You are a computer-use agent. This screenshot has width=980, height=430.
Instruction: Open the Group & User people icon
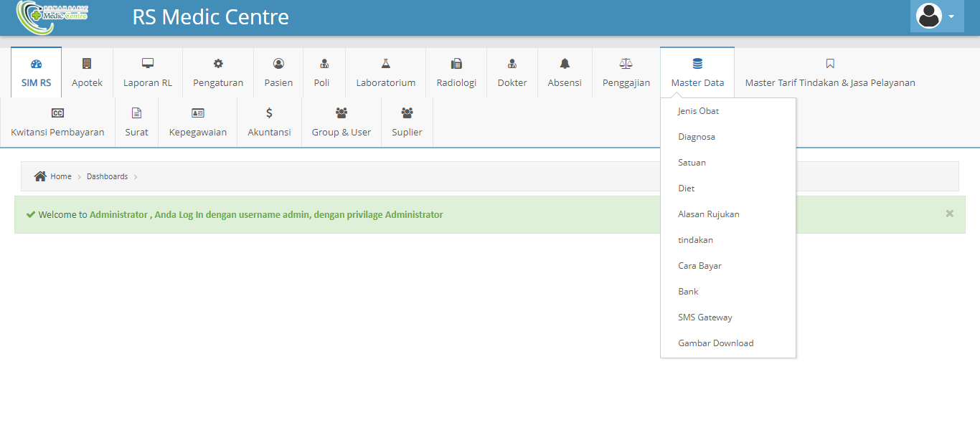tap(341, 113)
